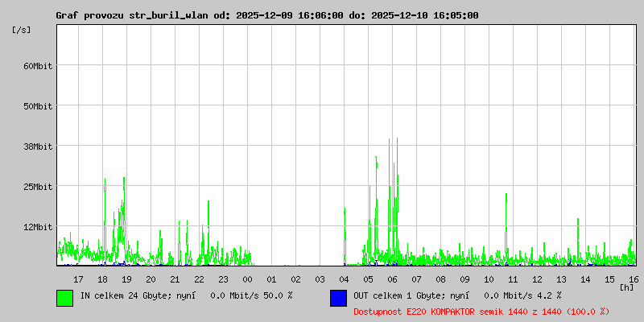Click the hour 00 marker on time axis
The height and width of the screenshot is (322, 644).
point(247,279)
